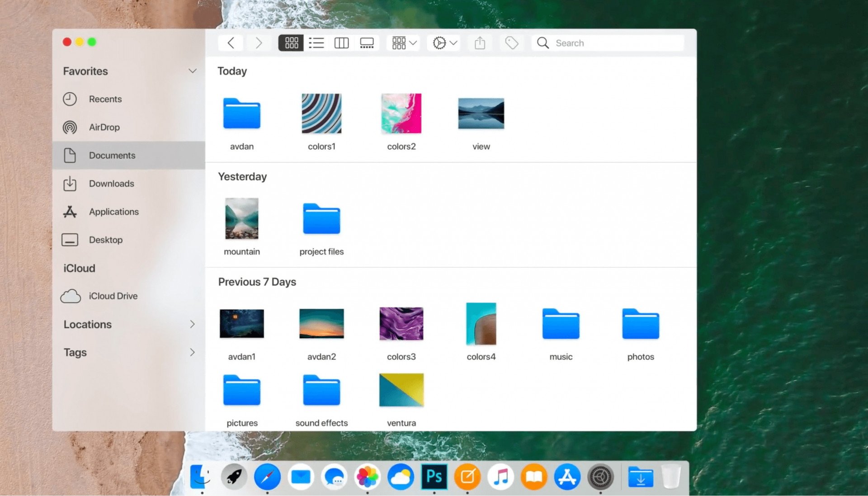Image resolution: width=868 pixels, height=496 pixels.
Task: Open Messages from the dock
Action: click(x=334, y=477)
